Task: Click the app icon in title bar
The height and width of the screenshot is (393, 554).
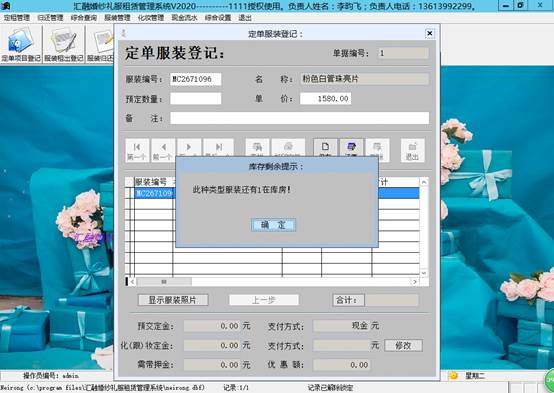Action: (6, 6)
